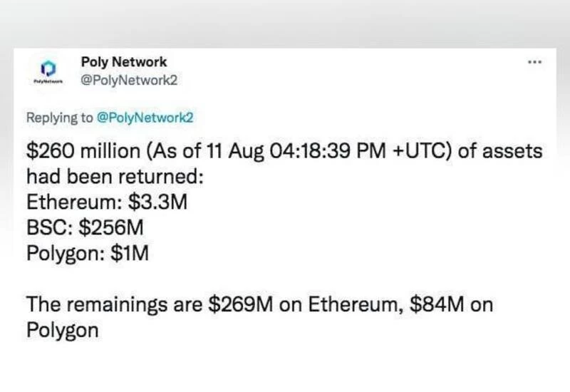Open the @PolyNetwork2 mention after Replying to
The width and height of the screenshot is (570, 392).
(x=145, y=118)
